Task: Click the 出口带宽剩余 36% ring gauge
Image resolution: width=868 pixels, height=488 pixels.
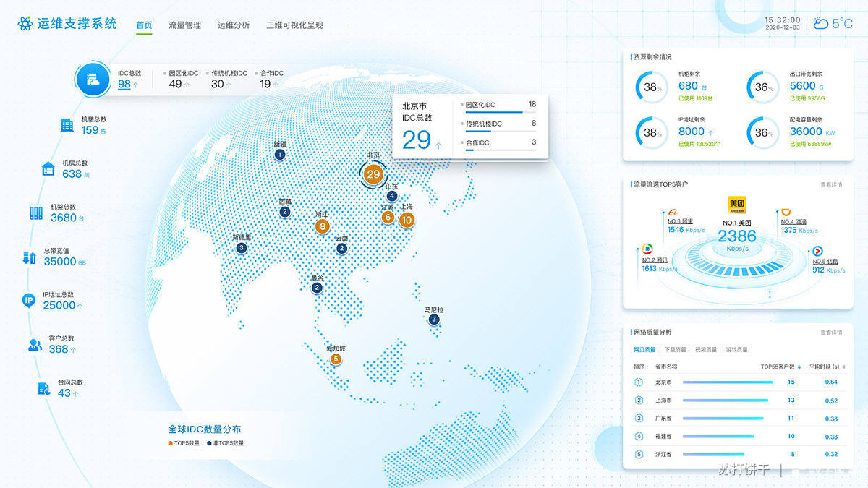Action: [x=763, y=87]
